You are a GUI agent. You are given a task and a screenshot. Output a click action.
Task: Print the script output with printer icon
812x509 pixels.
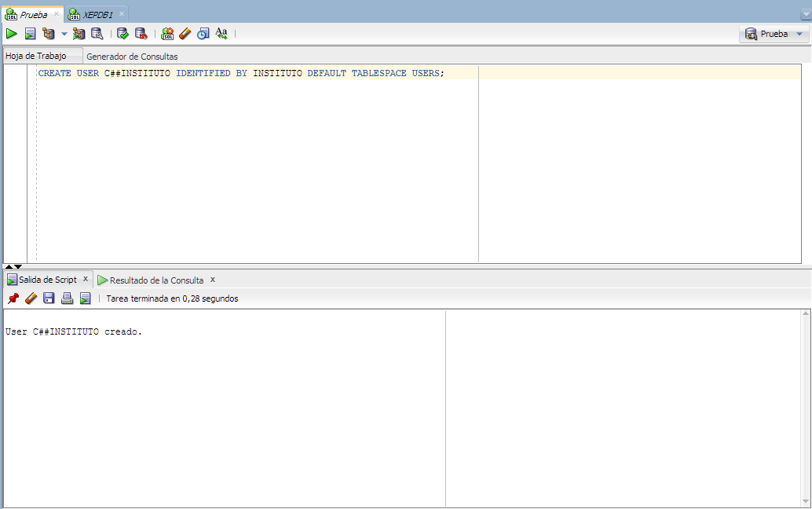[67, 298]
